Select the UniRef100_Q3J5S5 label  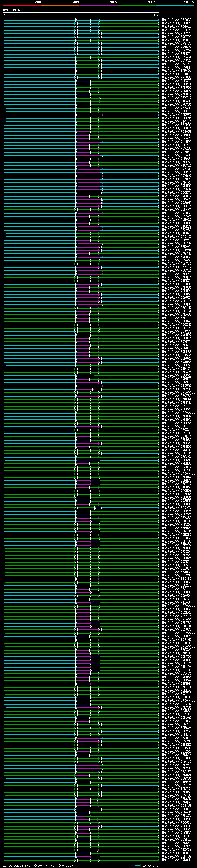pyautogui.click(x=177, y=355)
